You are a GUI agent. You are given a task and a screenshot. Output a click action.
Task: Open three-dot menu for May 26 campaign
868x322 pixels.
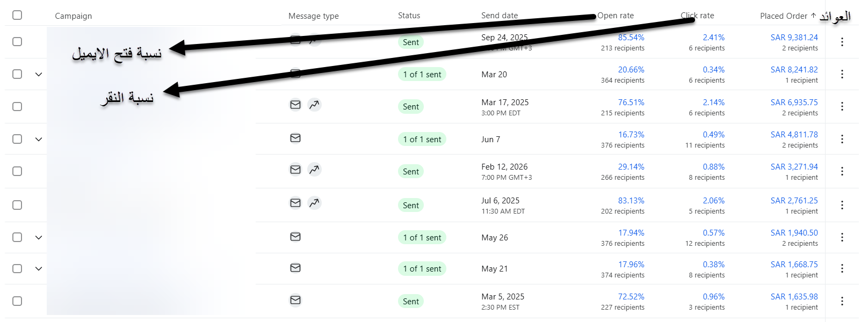coord(842,237)
